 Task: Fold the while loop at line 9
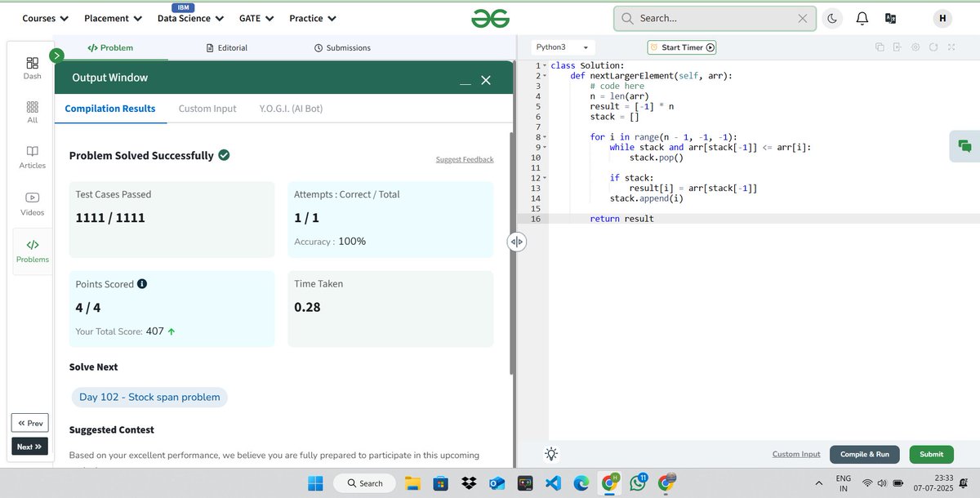point(544,147)
